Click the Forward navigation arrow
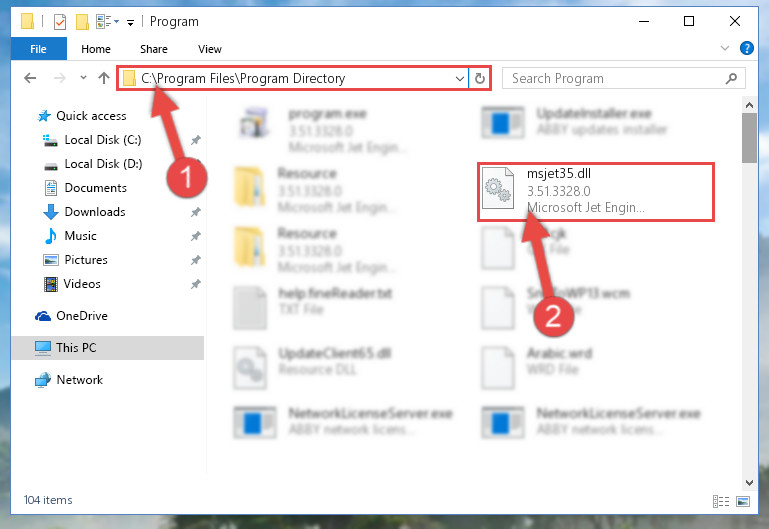Image resolution: width=769 pixels, height=529 pixels. pyautogui.click(x=59, y=78)
